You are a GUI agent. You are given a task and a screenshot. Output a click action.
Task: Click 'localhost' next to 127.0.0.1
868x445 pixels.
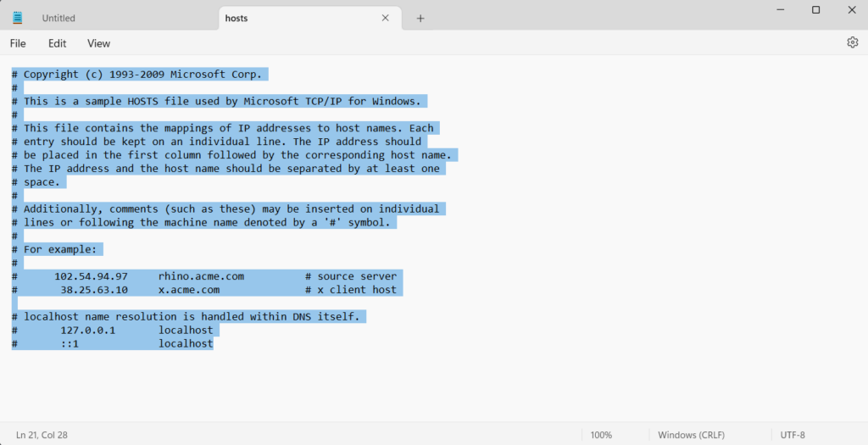[186, 330]
